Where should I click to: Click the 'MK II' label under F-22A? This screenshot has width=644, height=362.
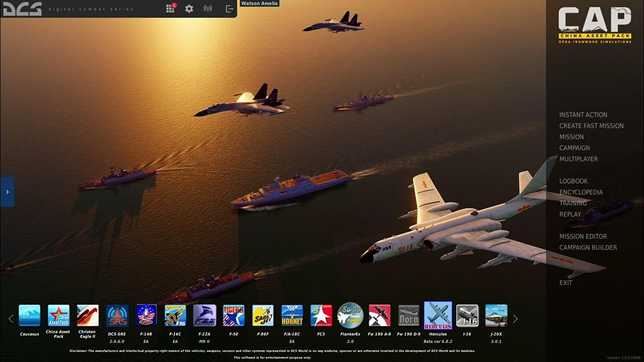pyautogui.click(x=204, y=341)
